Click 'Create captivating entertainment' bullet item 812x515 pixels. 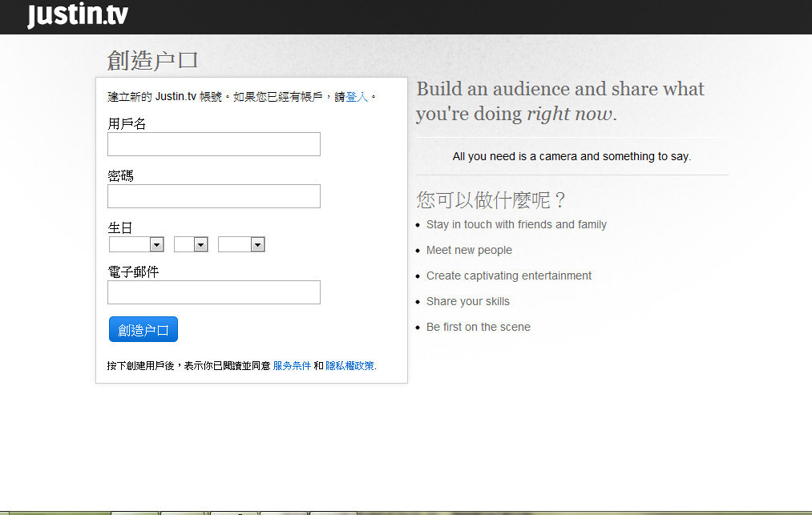point(509,276)
